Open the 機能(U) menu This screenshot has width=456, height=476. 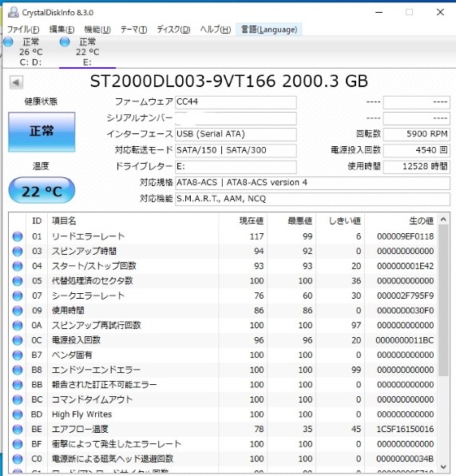(97, 30)
